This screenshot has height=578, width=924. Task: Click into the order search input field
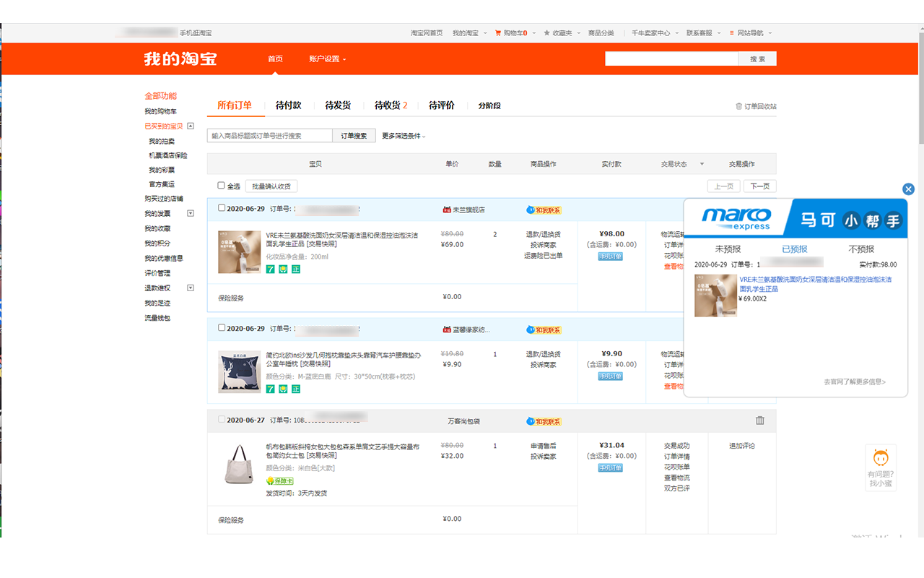pos(270,136)
